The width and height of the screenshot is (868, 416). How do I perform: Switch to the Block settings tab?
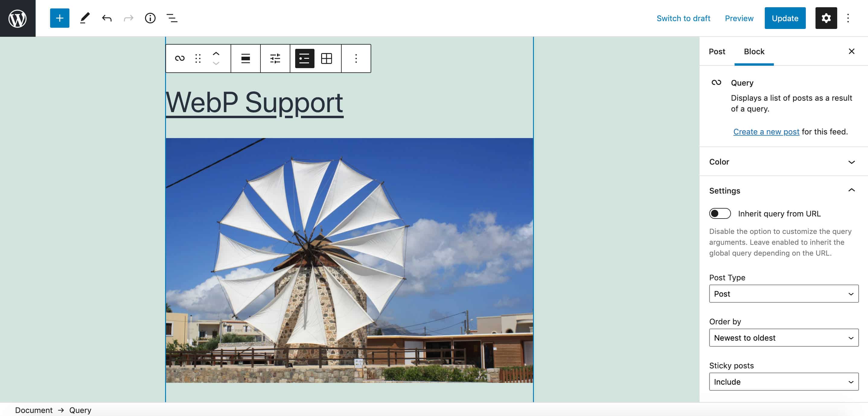[754, 51]
